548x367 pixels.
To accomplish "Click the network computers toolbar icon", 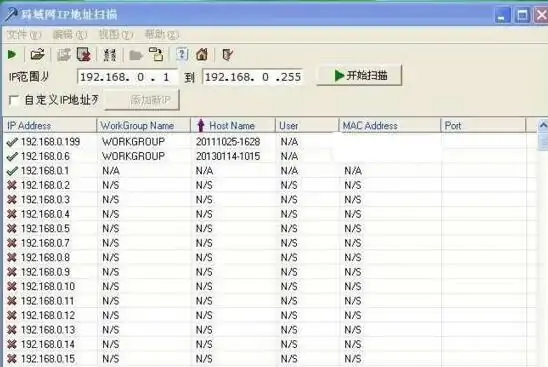I will pyautogui.click(x=110, y=55).
